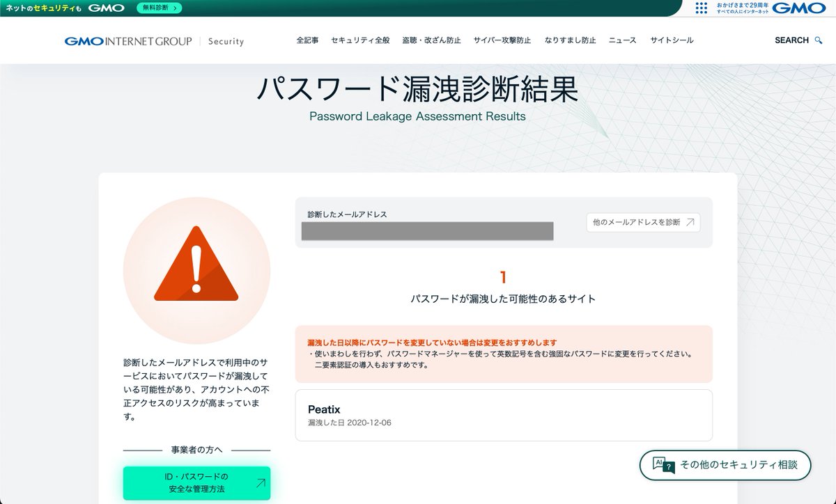This screenshot has width=836, height=504.
Task: Click the パスワード漏洩診断結果 page title
Action: (417, 88)
